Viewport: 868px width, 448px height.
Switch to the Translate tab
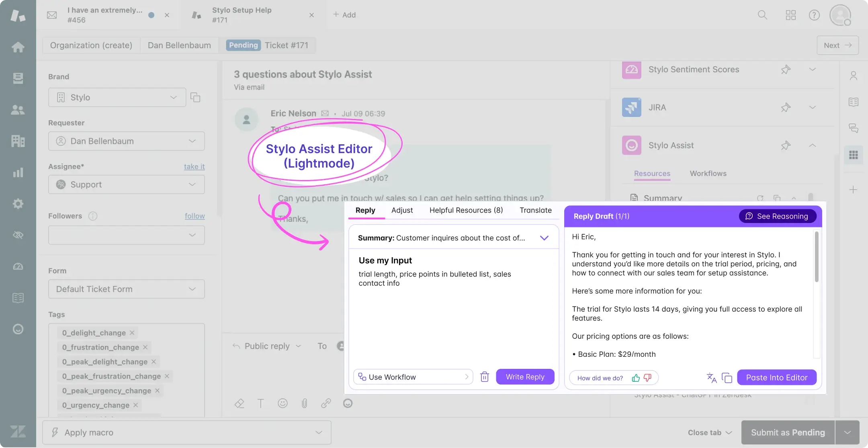pyautogui.click(x=536, y=210)
